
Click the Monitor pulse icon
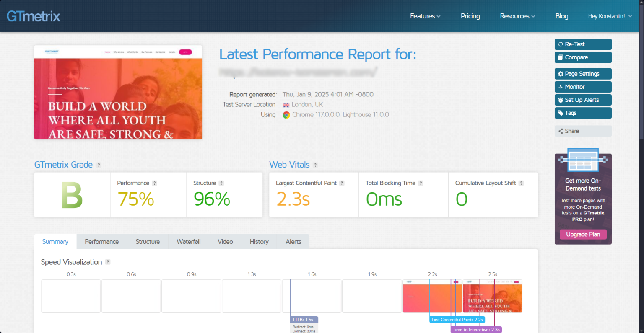[x=561, y=87]
